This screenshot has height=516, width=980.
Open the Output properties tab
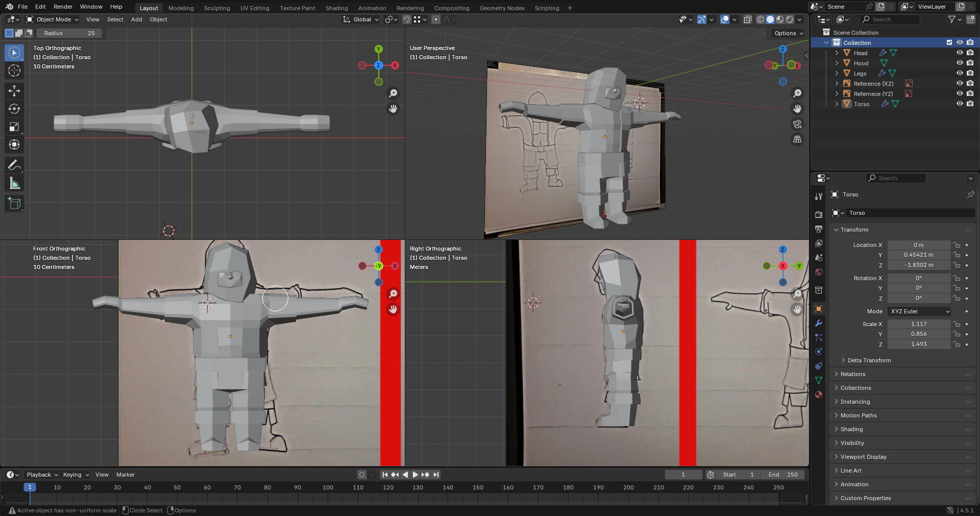tap(819, 229)
